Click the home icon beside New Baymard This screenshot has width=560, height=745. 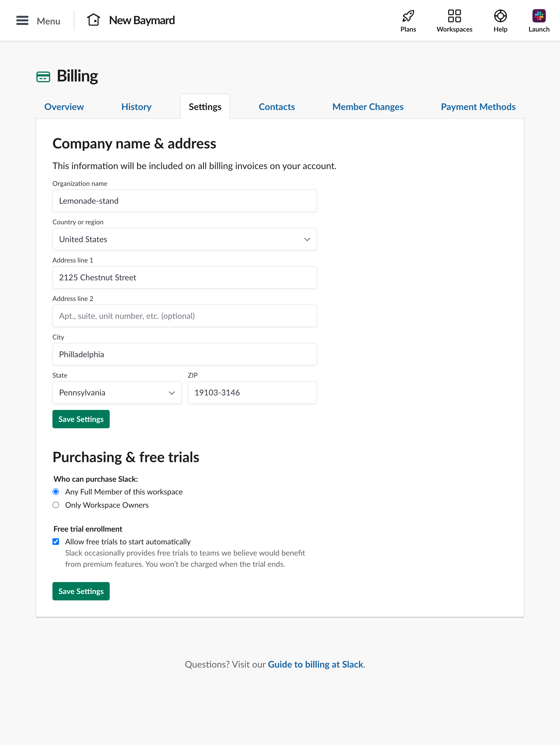[x=94, y=20]
